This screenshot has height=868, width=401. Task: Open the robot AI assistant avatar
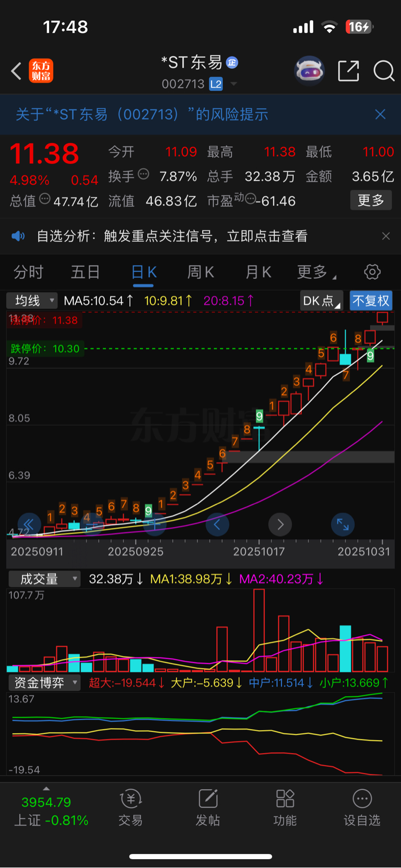pyautogui.click(x=309, y=70)
